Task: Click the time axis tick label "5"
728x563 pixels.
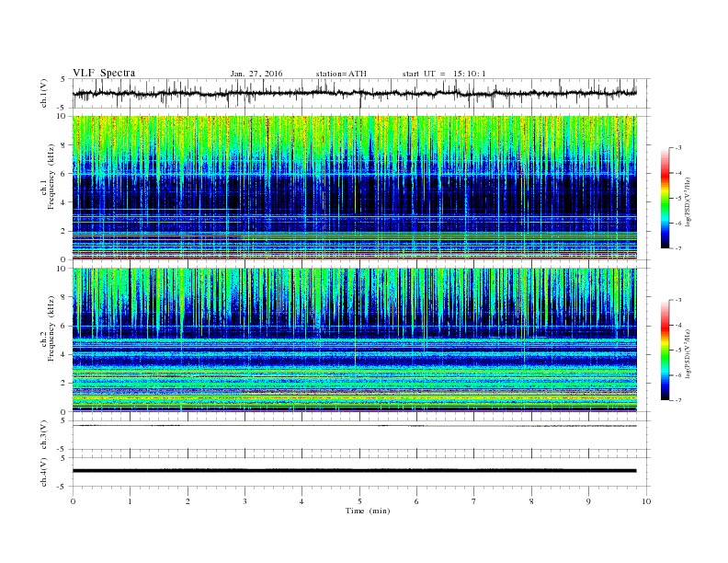Action: (x=359, y=501)
